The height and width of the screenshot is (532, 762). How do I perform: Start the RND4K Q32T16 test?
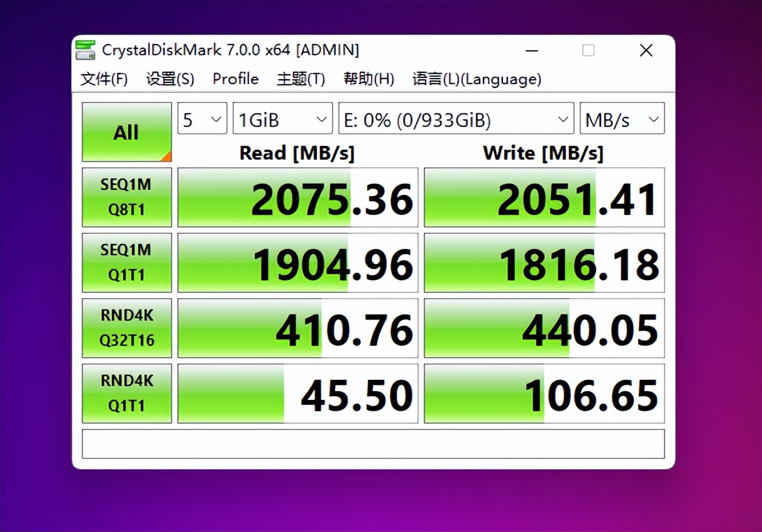tap(126, 328)
